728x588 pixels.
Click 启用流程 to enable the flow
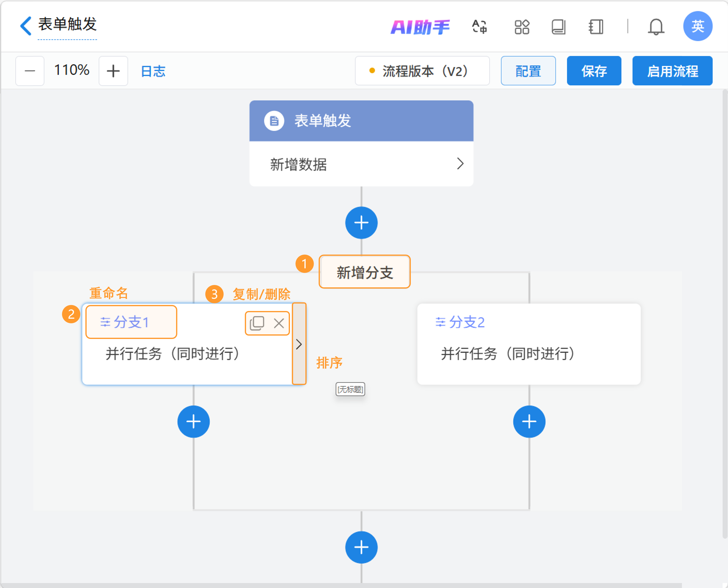[x=672, y=71]
